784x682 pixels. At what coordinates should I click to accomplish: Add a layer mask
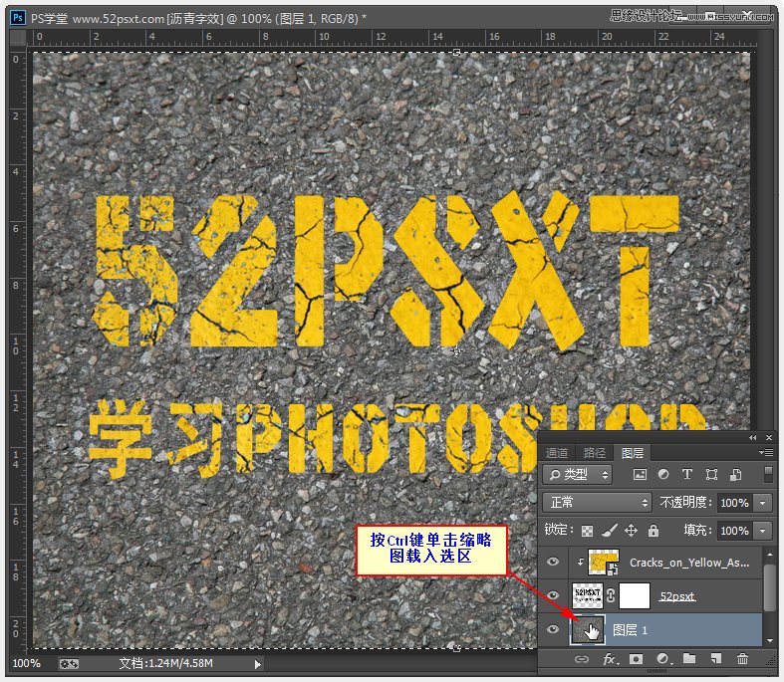pos(636,659)
